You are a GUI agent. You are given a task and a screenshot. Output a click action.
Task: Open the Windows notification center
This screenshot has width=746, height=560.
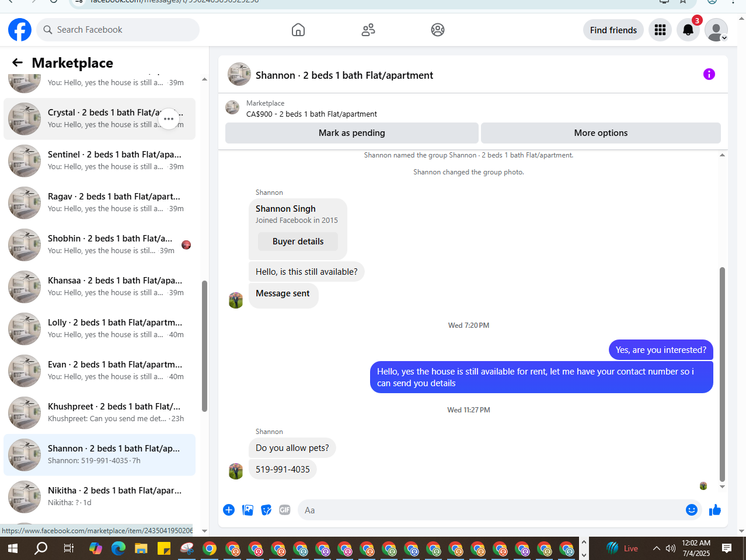[727, 548]
